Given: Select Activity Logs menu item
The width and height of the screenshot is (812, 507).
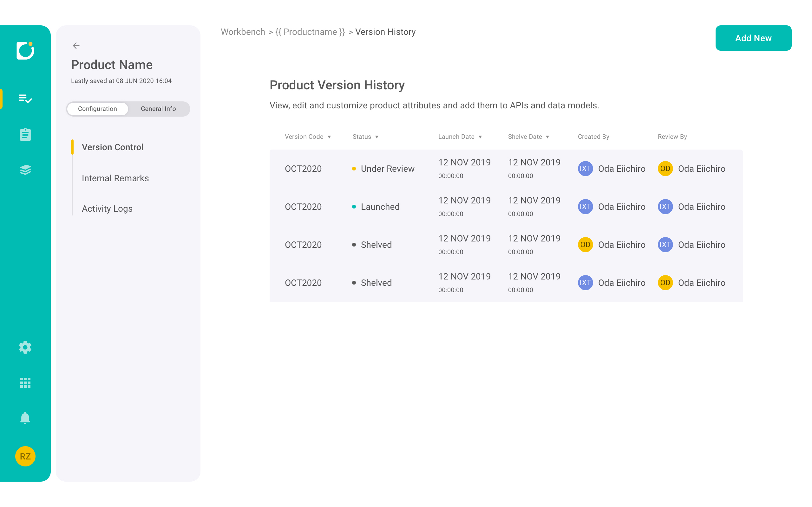Looking at the screenshot, I should 107,209.
